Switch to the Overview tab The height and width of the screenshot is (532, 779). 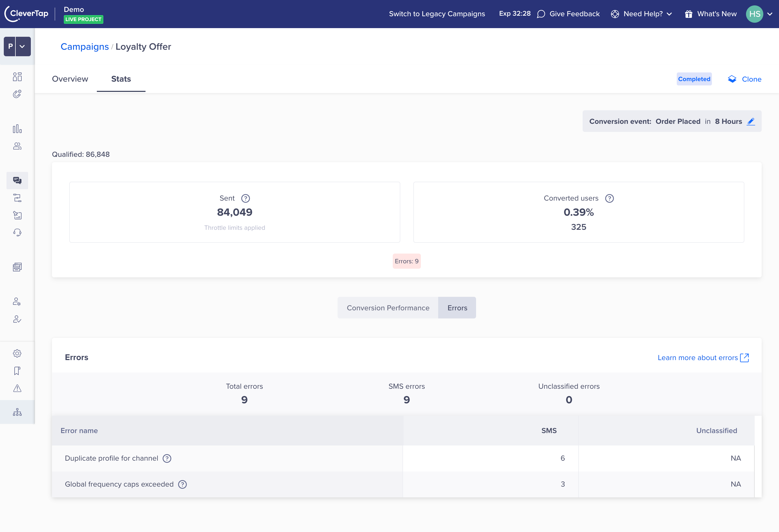click(x=70, y=79)
